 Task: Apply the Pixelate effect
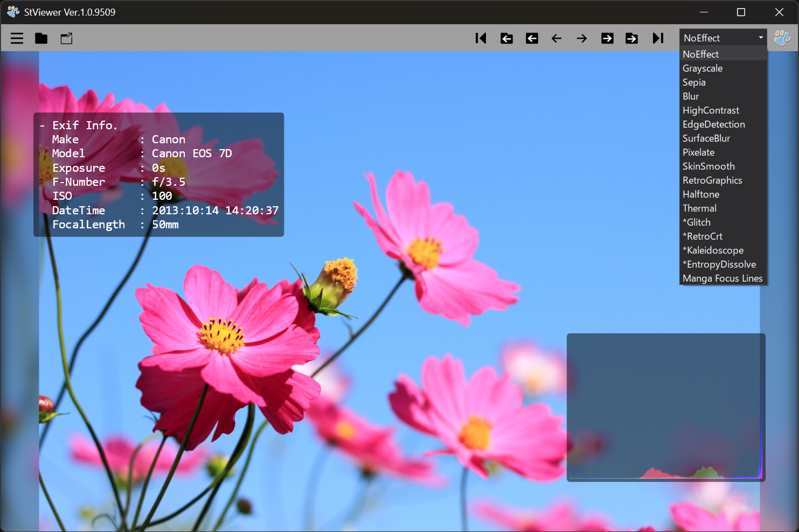tap(698, 152)
